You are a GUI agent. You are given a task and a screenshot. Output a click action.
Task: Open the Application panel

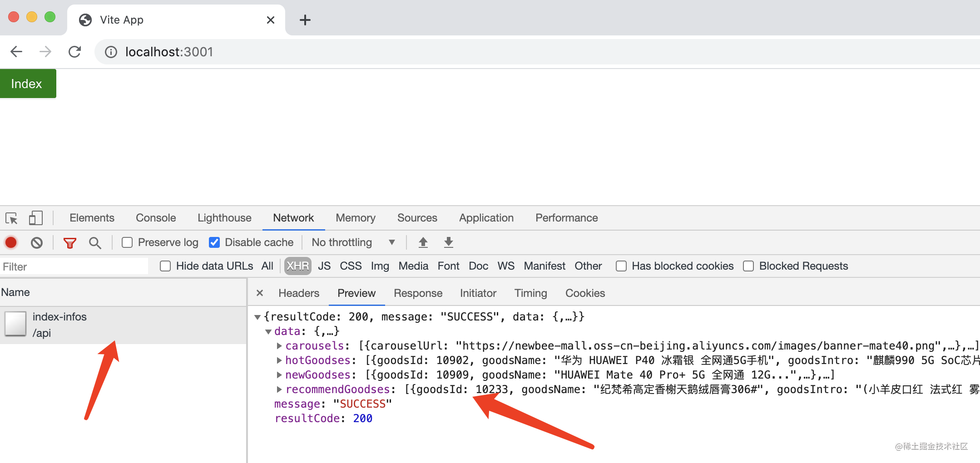click(486, 218)
